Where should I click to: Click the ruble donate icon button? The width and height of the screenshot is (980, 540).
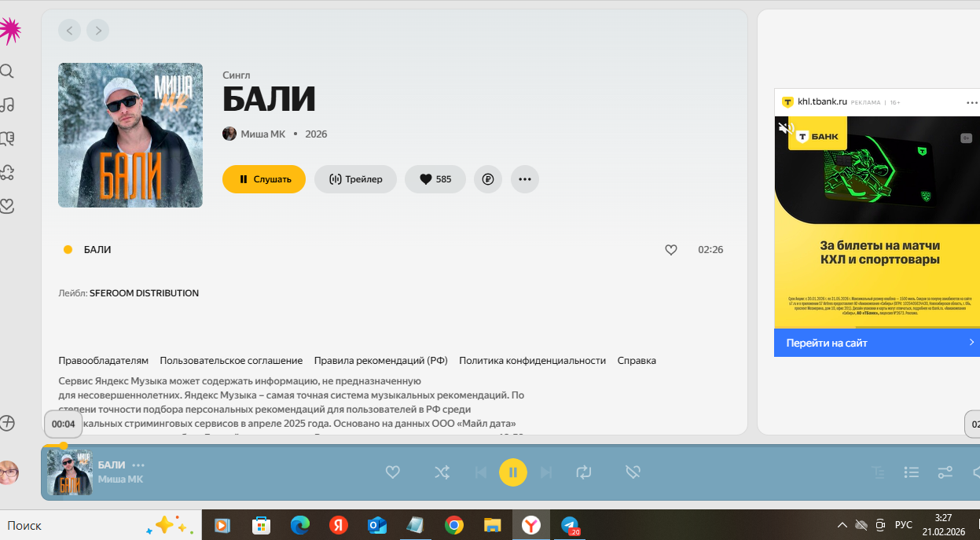pyautogui.click(x=488, y=179)
